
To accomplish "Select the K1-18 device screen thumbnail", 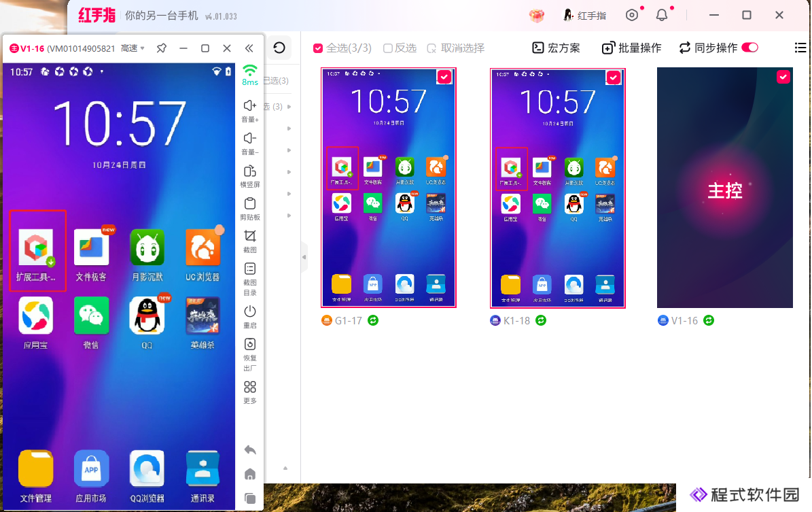I will click(x=558, y=188).
